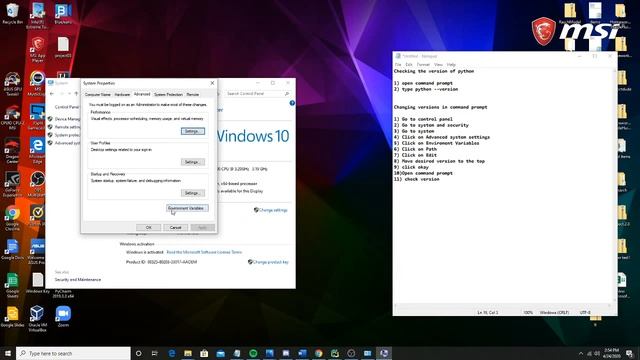Open Device Manager link in System sidebar
Image resolution: width=640 pixels, height=360 pixels.
click(x=67, y=119)
